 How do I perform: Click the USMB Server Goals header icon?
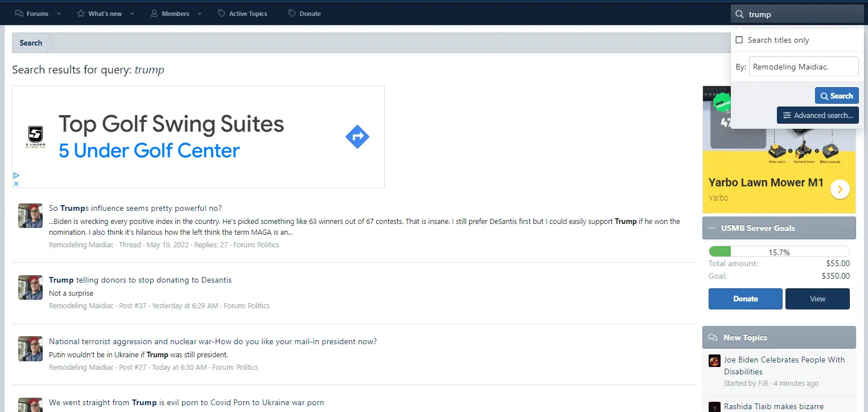(711, 228)
